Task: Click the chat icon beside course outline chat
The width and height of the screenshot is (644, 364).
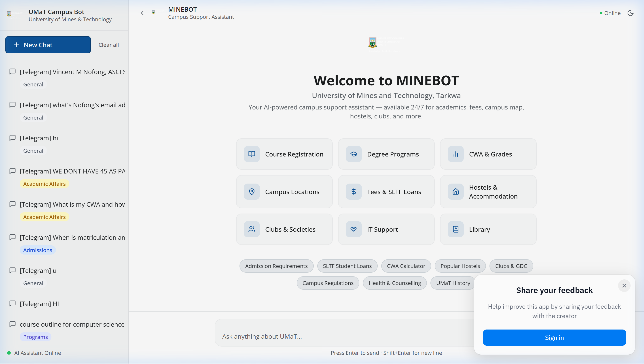Action: point(13,324)
